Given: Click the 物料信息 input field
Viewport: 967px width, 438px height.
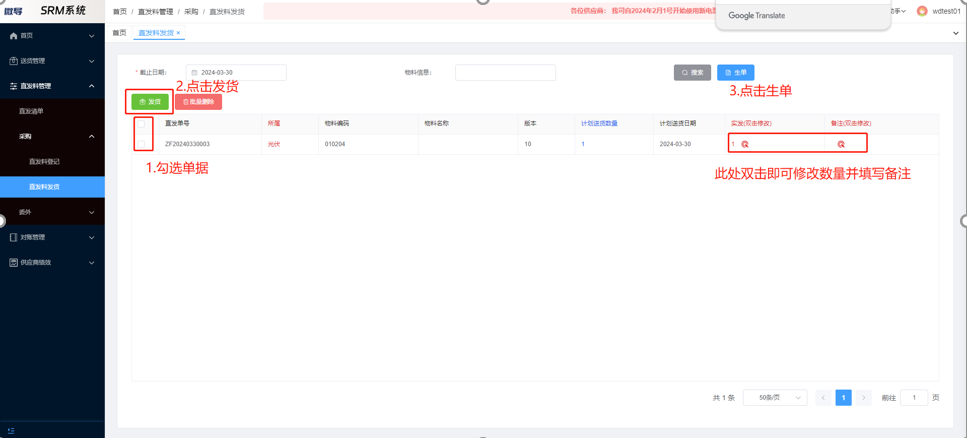Looking at the screenshot, I should (505, 73).
